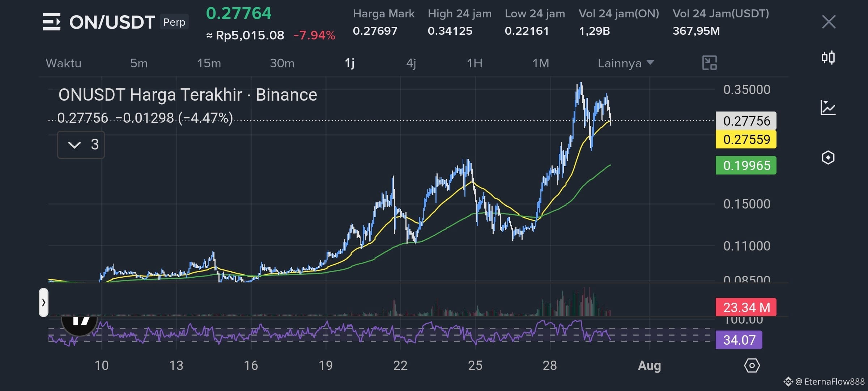Choose the Waktu line view
The width and height of the screenshot is (868, 391).
pyautogui.click(x=63, y=63)
